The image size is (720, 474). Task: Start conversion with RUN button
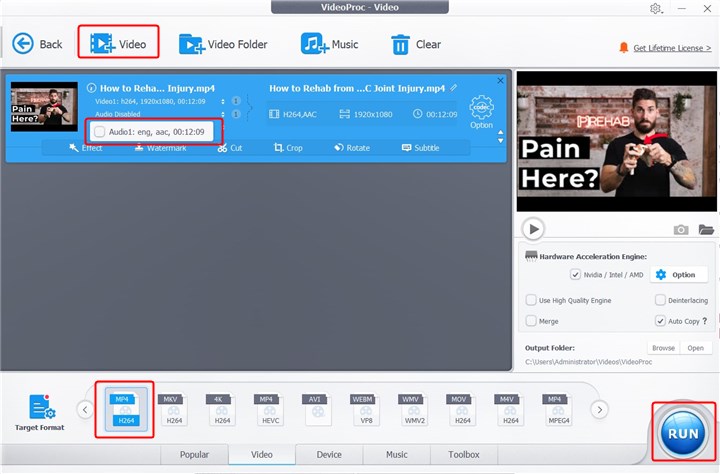pos(683,433)
